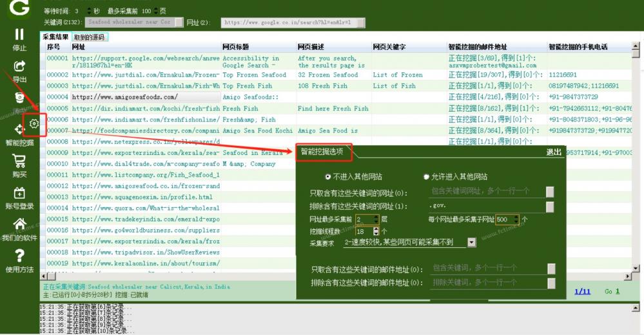Adjust the 最多采集前 100 pages stepper
The height and width of the screenshot is (335, 644).
[x=157, y=11]
